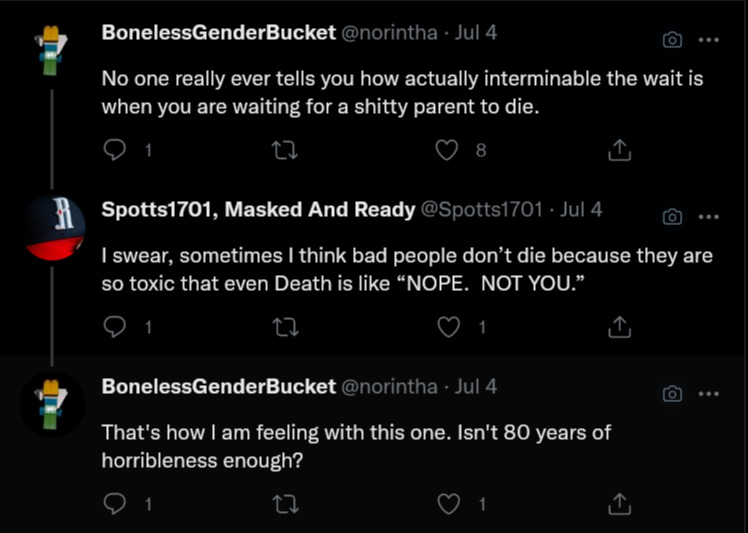Open BonelessGenderBucket name on first tweet

[218, 33]
